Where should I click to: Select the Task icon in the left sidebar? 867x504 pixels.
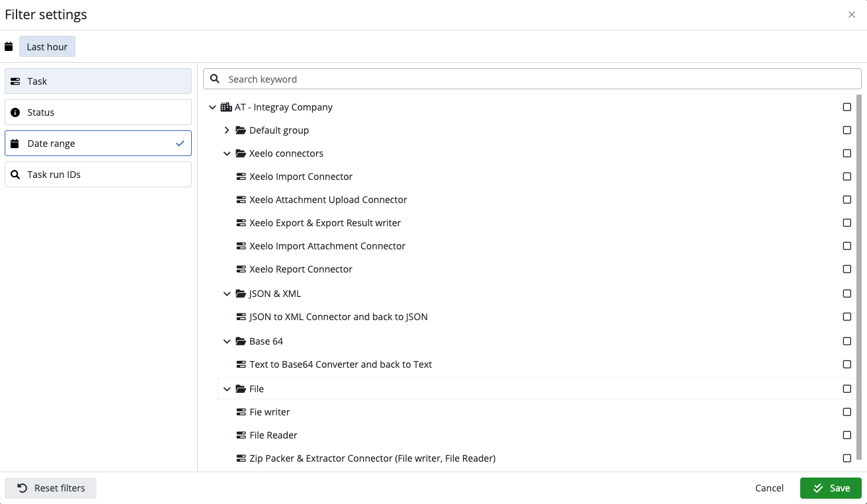point(15,81)
